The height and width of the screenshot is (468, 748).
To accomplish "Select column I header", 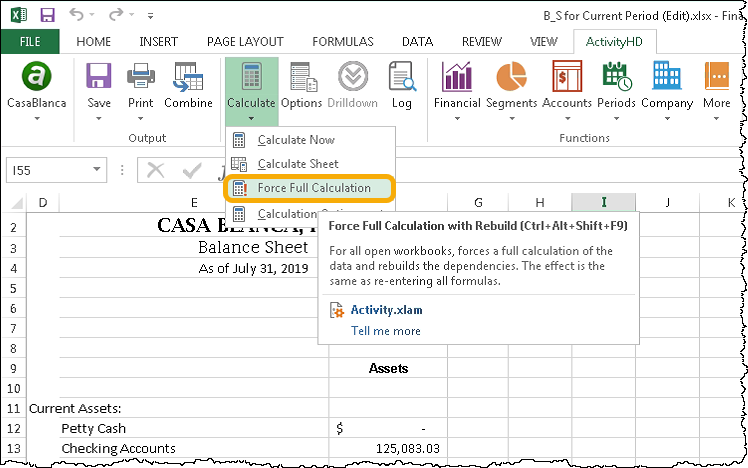I will point(603,203).
